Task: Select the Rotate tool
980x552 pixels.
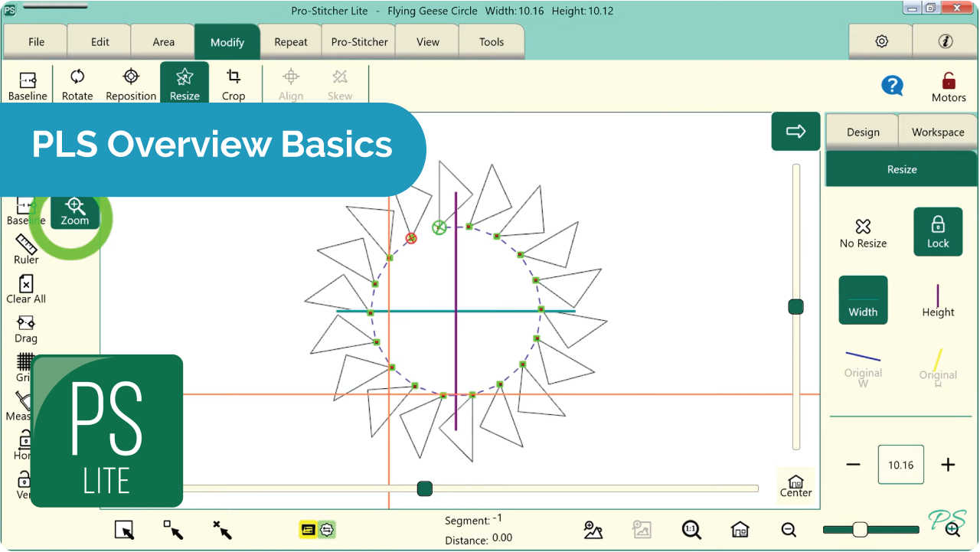Action: click(x=77, y=84)
